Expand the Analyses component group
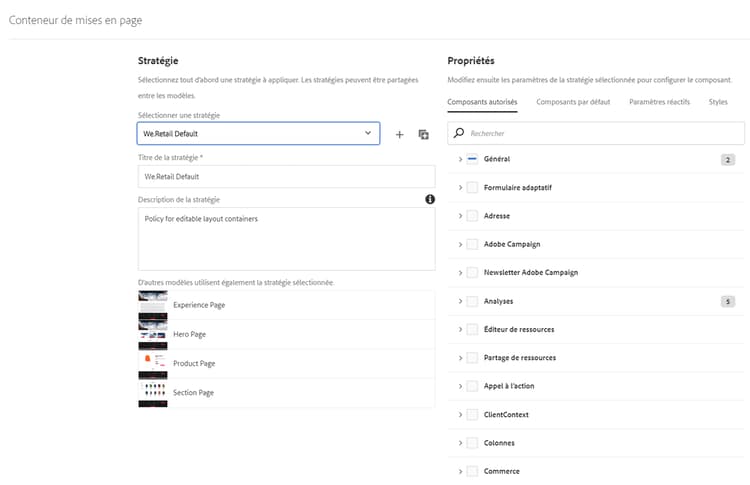 [x=460, y=301]
